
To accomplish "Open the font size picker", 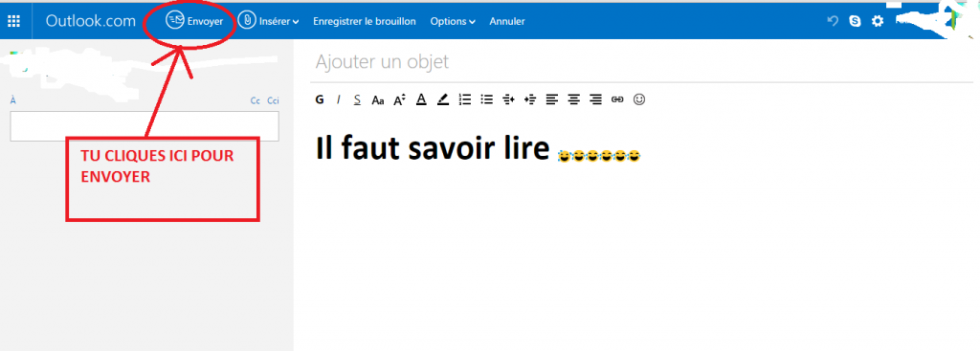I will pos(399,99).
